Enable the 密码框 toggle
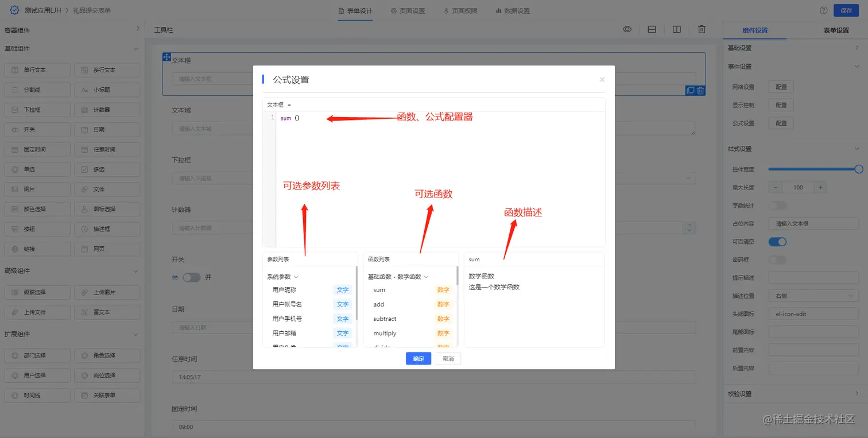Image resolution: width=868 pixels, height=438 pixels. tap(777, 260)
